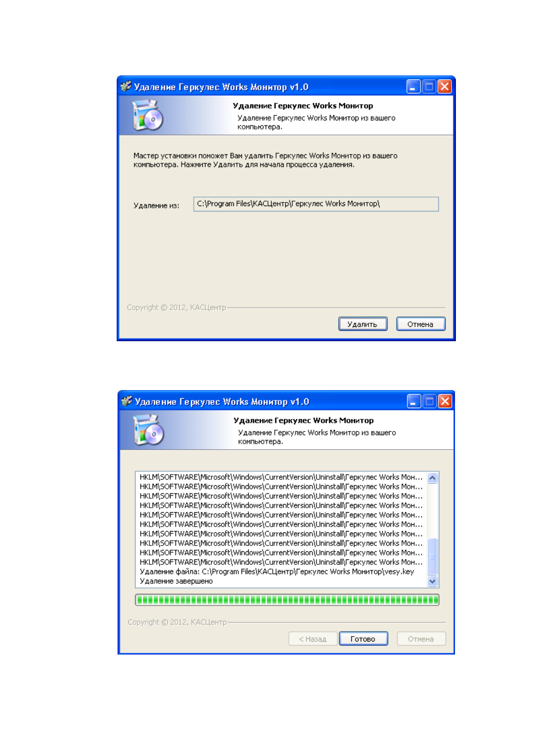Screen dimensions: 534x756
Task: Click the scroll down arrow in log list
Action: pos(433,581)
